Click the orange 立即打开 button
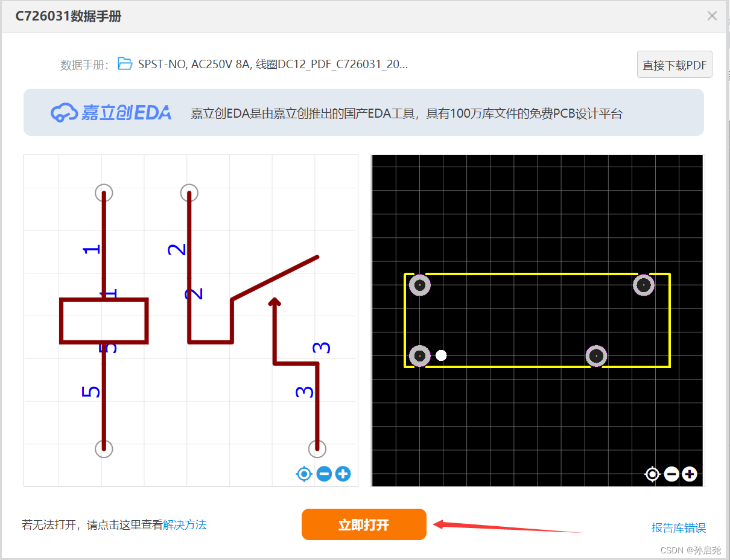 (x=364, y=524)
